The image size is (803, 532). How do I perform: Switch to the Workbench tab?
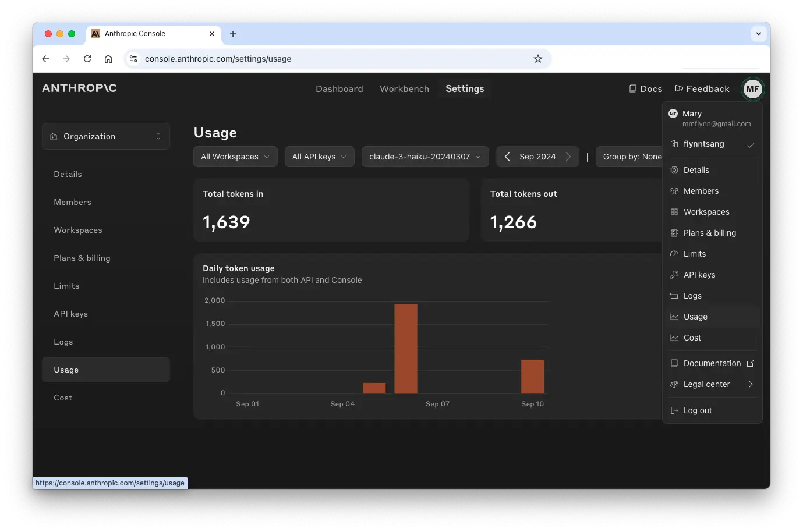tap(404, 88)
